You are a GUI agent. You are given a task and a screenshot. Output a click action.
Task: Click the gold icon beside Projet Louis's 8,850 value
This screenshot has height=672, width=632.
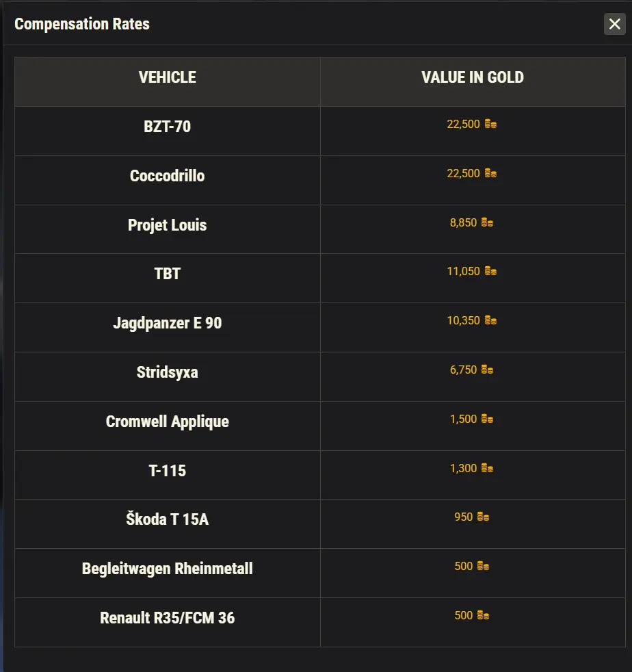point(486,222)
